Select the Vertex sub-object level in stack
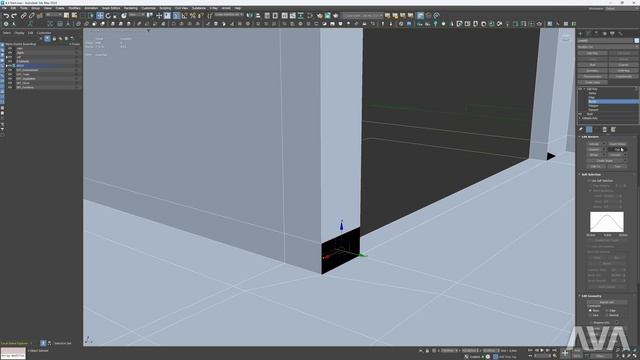The width and height of the screenshot is (640, 360). click(593, 93)
